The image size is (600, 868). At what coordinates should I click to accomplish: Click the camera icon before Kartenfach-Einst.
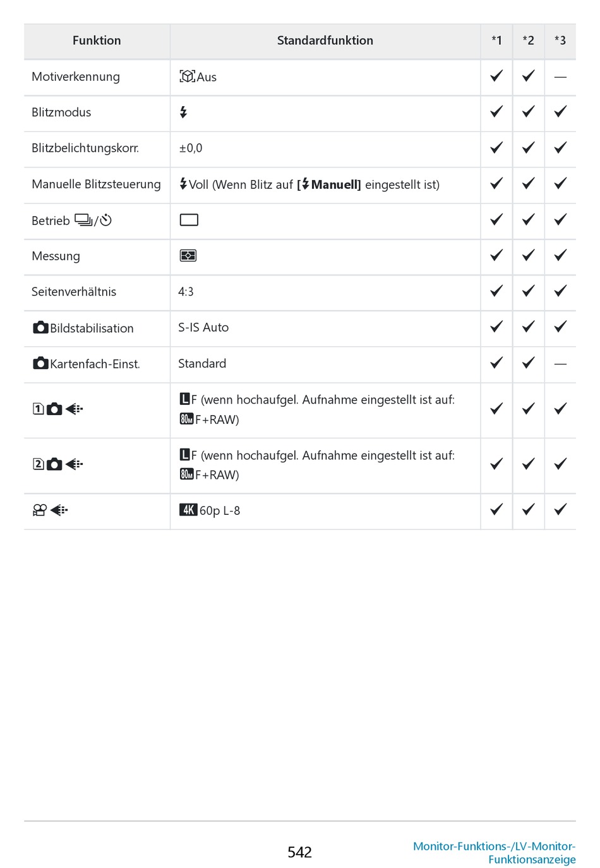40,363
